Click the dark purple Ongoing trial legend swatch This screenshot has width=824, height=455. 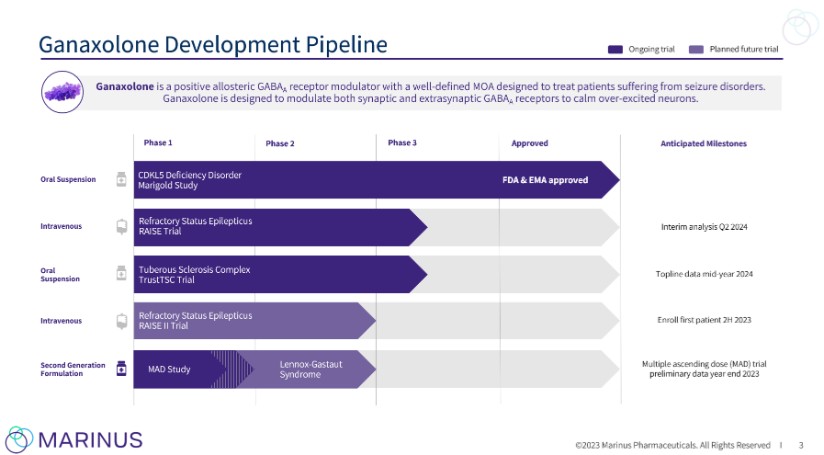[615, 48]
